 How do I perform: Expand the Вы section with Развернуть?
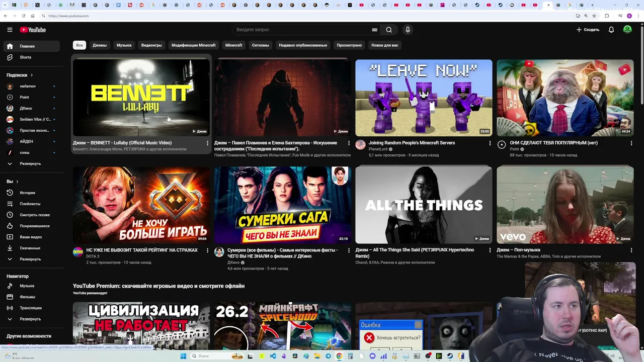32,259
